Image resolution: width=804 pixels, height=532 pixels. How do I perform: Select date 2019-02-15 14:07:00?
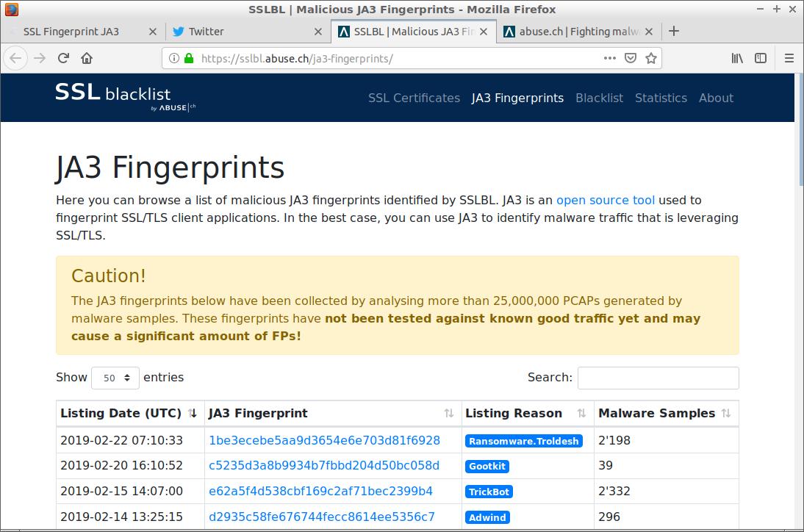tap(121, 491)
